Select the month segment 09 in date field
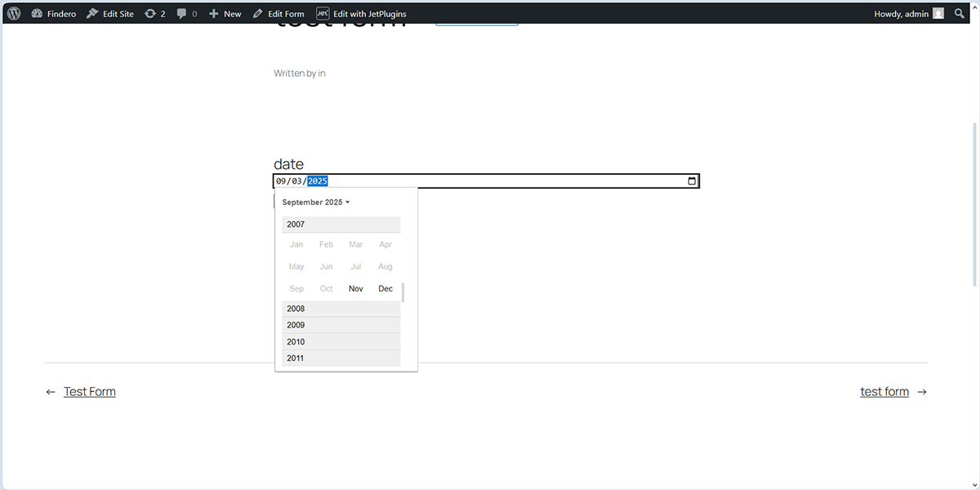This screenshot has height=490, width=980. (x=281, y=181)
